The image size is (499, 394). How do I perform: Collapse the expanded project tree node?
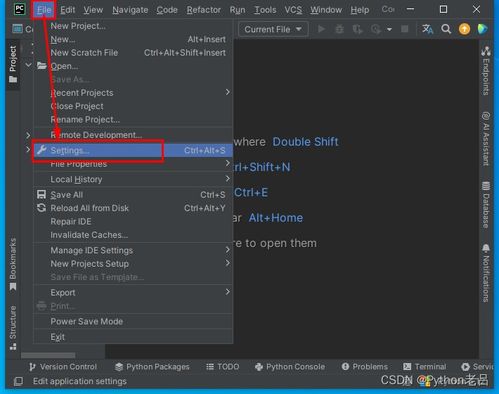tap(29, 65)
